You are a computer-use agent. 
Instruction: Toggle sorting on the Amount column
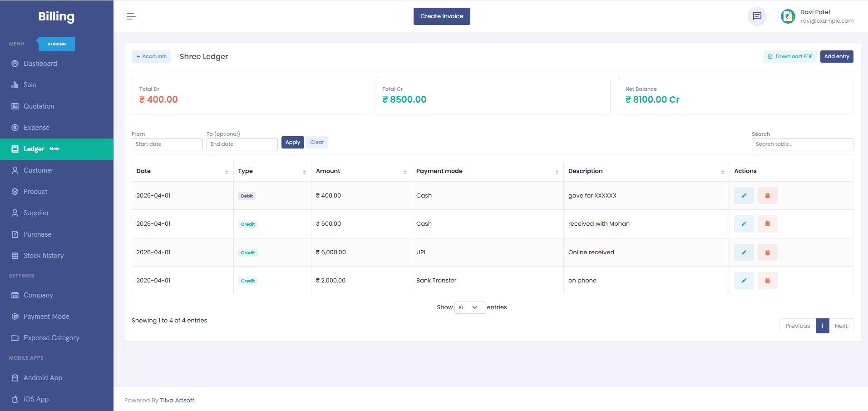pyautogui.click(x=405, y=172)
